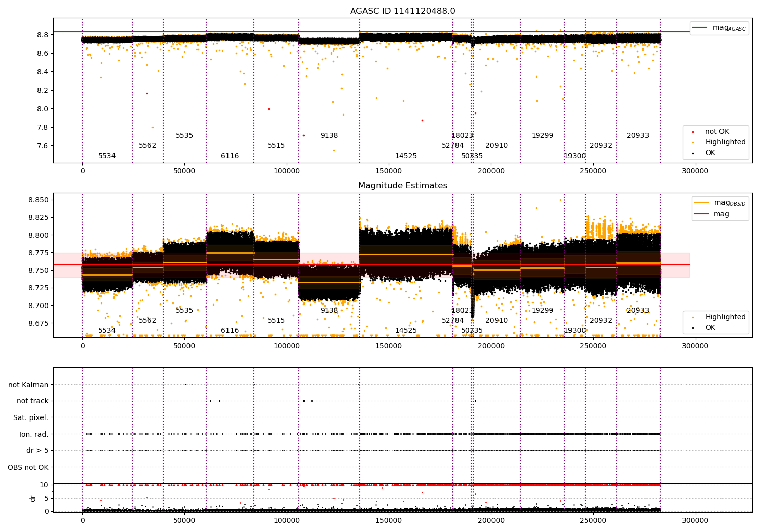The width and height of the screenshot is (760, 532).
Task: Click obsid label 20910 in the top plot
Action: 497,146
